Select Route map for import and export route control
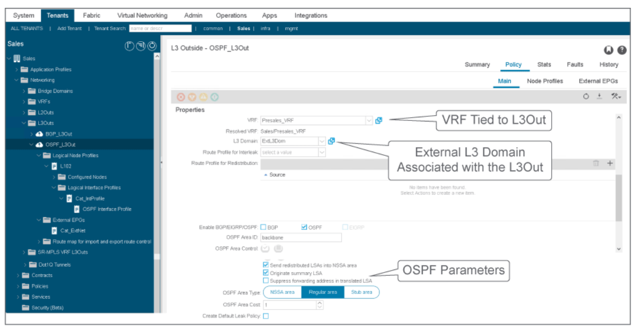Viewport: 644px width, 332px height. pos(102,241)
